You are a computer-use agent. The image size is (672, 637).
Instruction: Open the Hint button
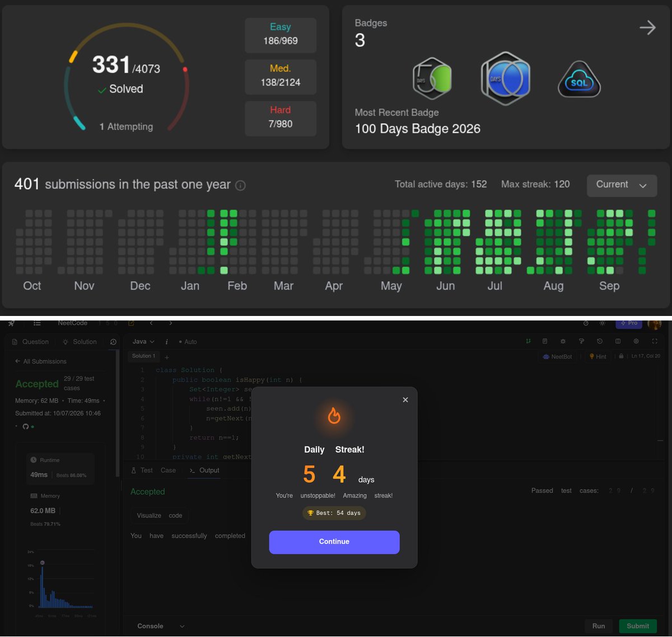click(x=598, y=356)
